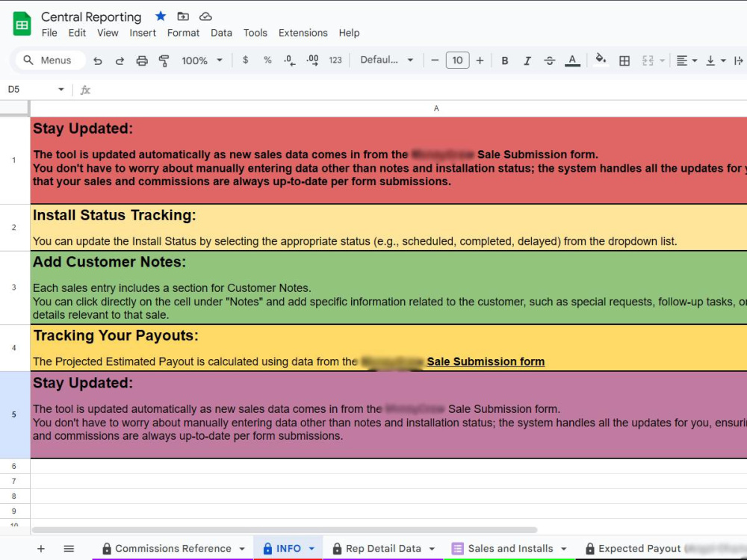
Task: Click the print icon
Action: tap(142, 60)
